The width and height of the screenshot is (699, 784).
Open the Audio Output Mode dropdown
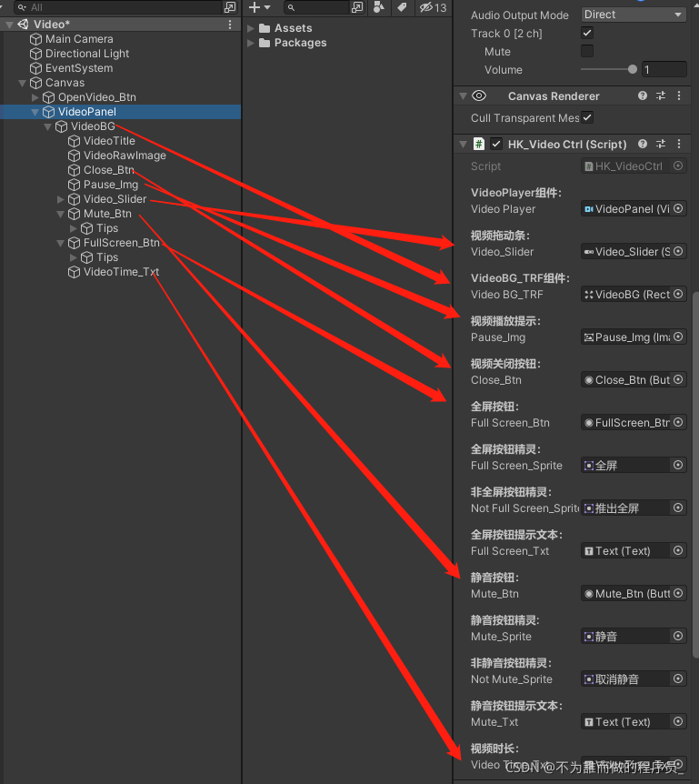pos(633,15)
